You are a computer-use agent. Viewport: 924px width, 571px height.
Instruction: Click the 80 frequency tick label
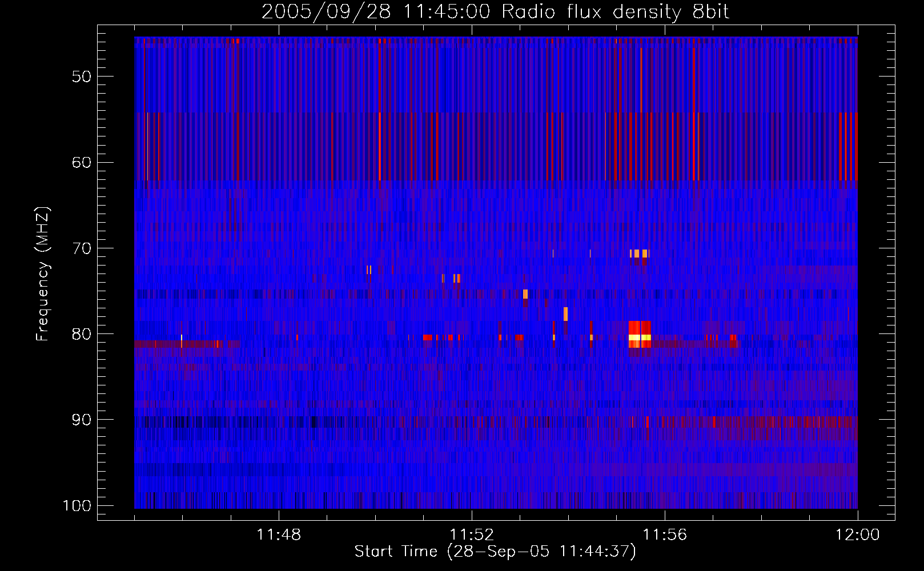click(82, 334)
